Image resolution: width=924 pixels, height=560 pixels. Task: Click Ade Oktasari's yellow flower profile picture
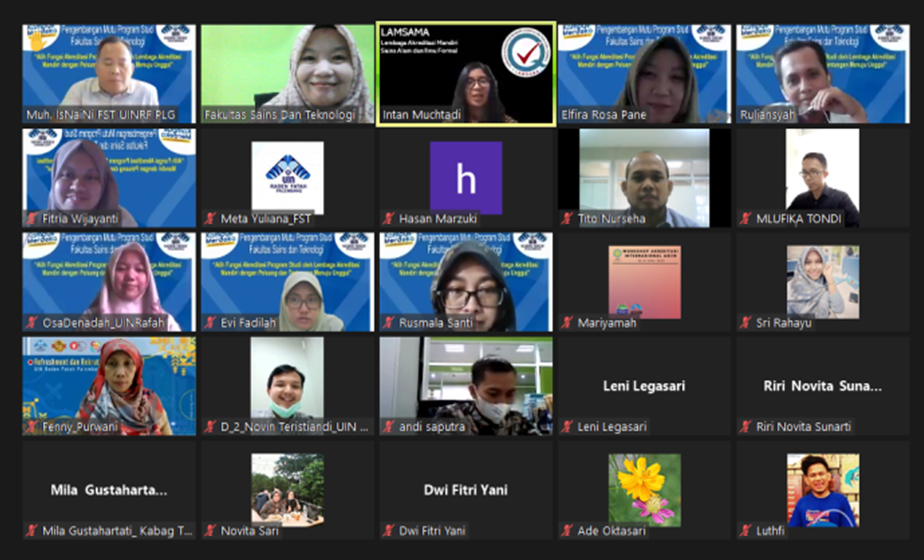[644, 490]
